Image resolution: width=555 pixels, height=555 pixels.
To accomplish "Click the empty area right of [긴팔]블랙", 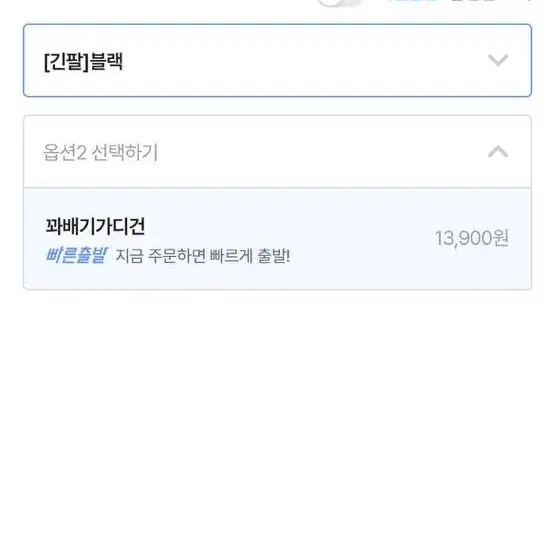I will coord(304,61).
